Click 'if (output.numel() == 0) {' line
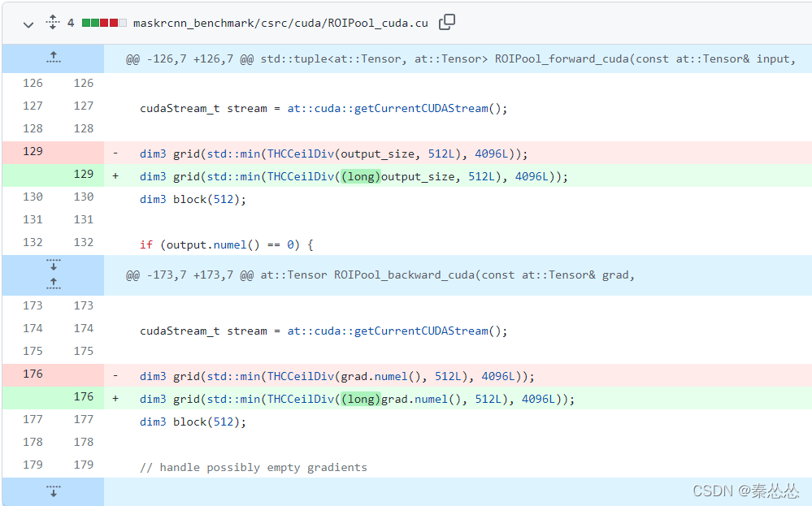The image size is (812, 506). pos(226,244)
